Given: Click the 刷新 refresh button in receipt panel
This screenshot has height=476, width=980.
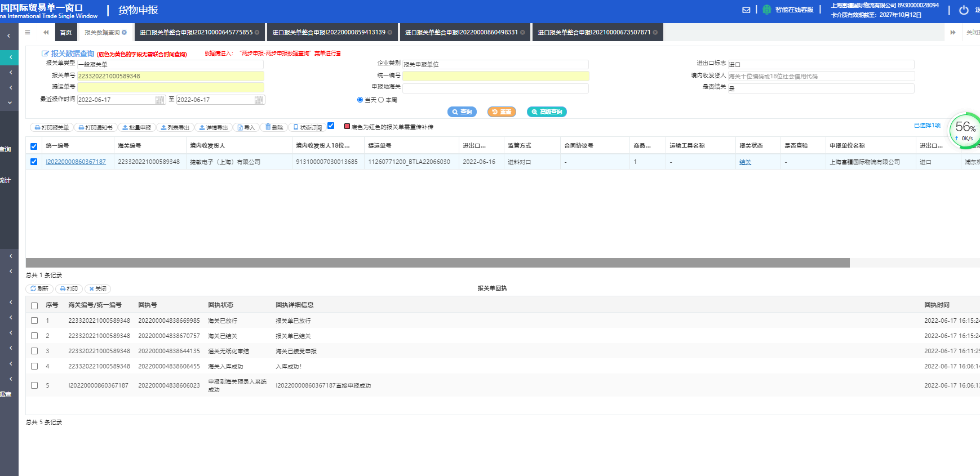Looking at the screenshot, I should (39, 288).
